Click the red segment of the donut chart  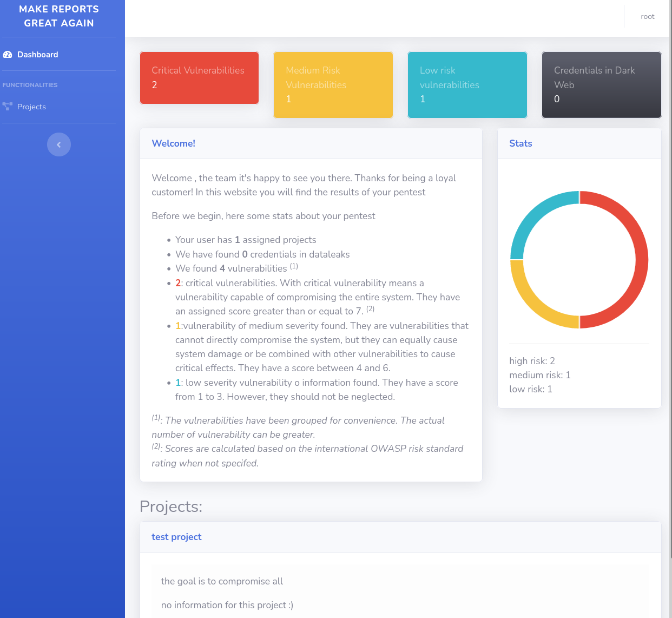tap(641, 260)
